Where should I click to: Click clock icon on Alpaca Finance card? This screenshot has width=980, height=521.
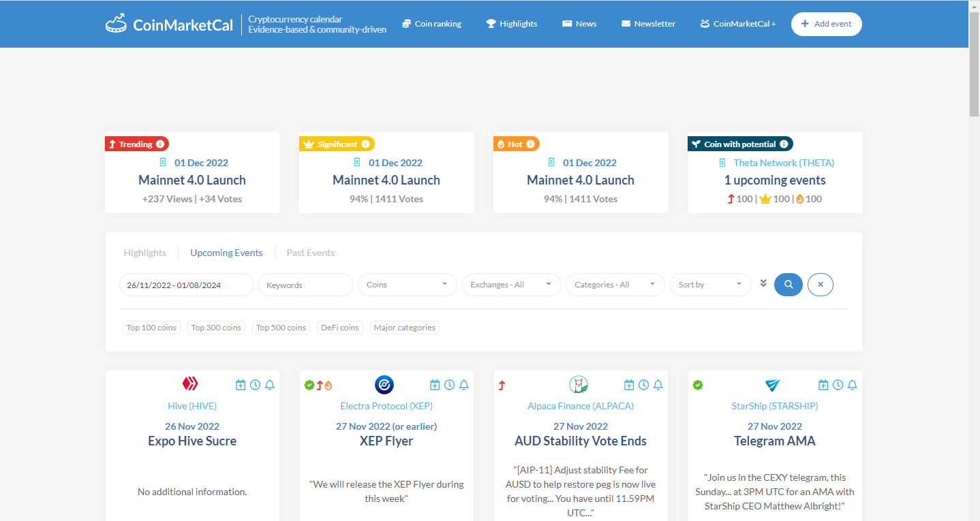(643, 385)
